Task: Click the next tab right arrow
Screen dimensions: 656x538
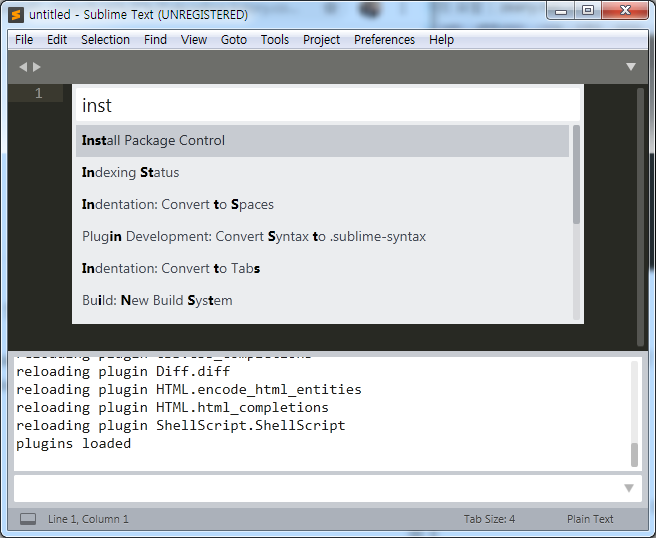Action: [37, 67]
